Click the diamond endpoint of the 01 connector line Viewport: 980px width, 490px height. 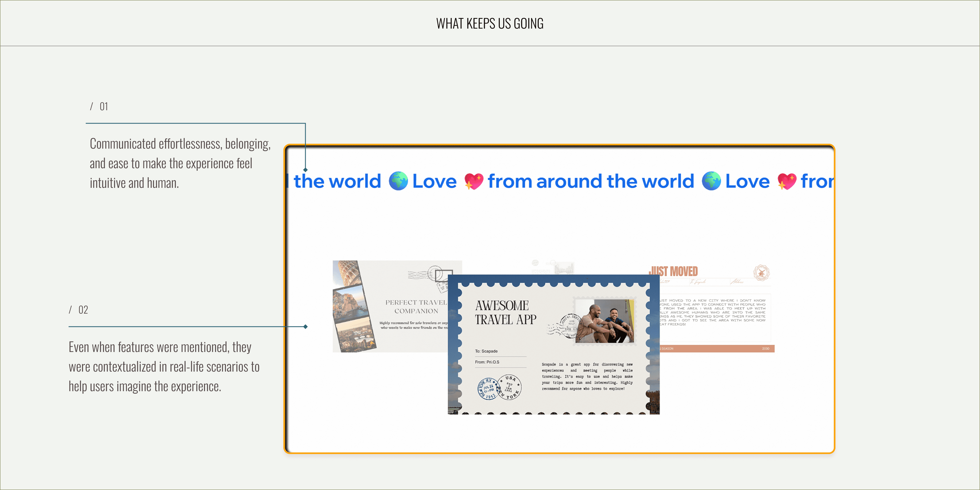(305, 170)
